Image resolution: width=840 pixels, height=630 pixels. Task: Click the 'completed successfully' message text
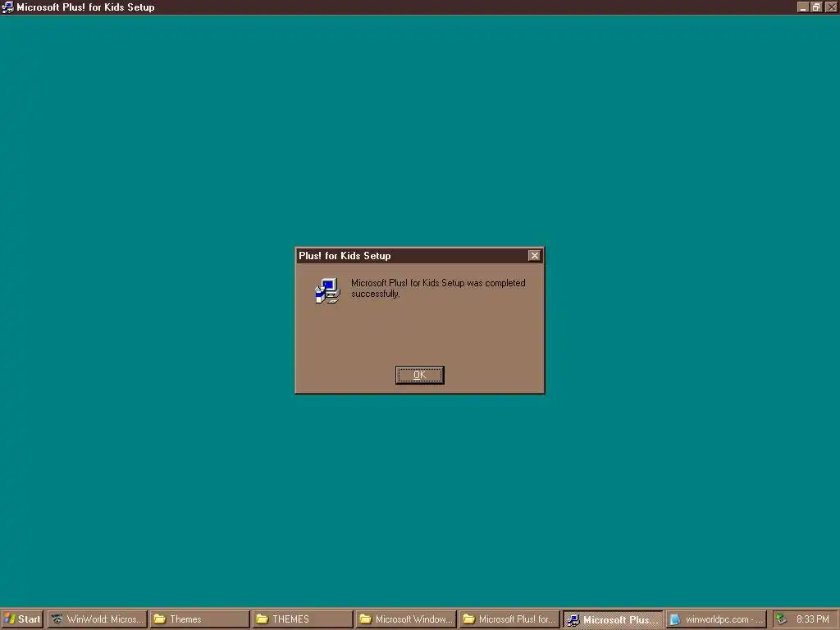pyautogui.click(x=438, y=288)
